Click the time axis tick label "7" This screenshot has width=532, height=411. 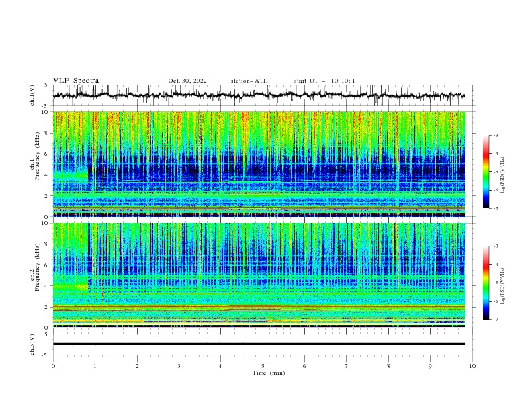[x=347, y=366]
